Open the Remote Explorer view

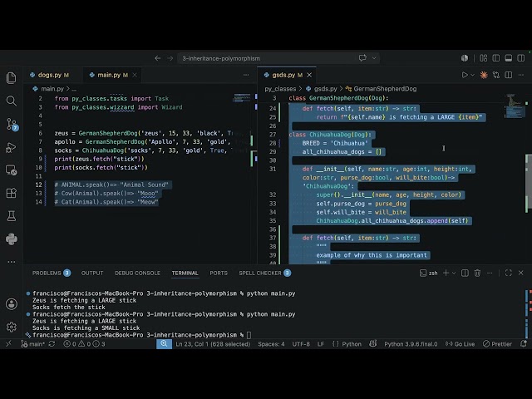click(11, 170)
